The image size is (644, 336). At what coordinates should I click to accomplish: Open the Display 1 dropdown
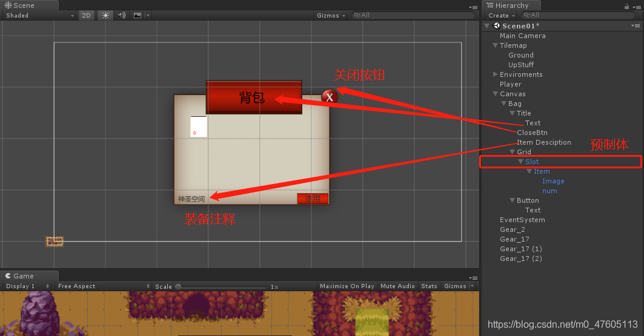click(x=27, y=286)
